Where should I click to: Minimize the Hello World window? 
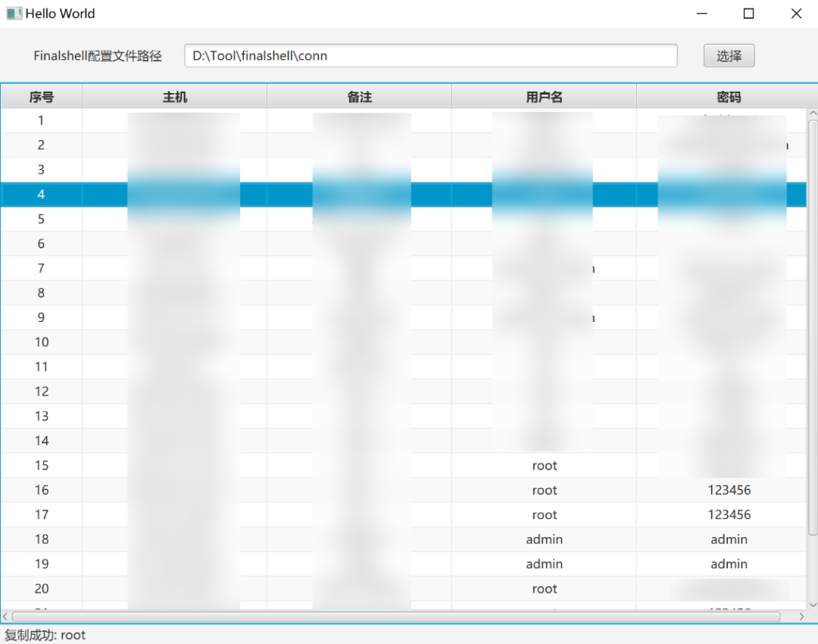[702, 14]
